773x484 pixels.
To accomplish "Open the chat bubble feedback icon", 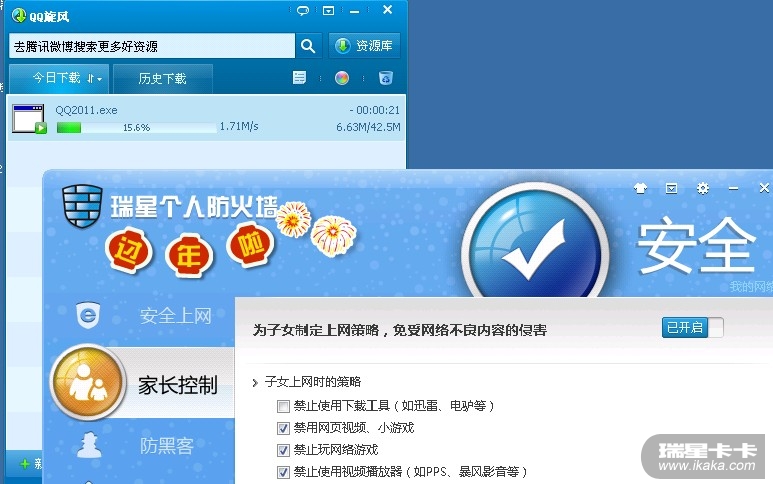I will pyautogui.click(x=303, y=10).
